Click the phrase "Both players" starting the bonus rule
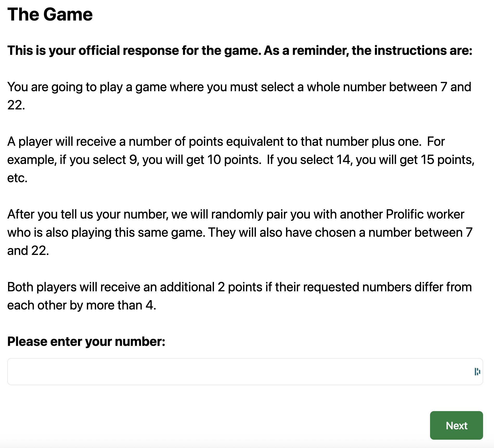 tap(42, 287)
